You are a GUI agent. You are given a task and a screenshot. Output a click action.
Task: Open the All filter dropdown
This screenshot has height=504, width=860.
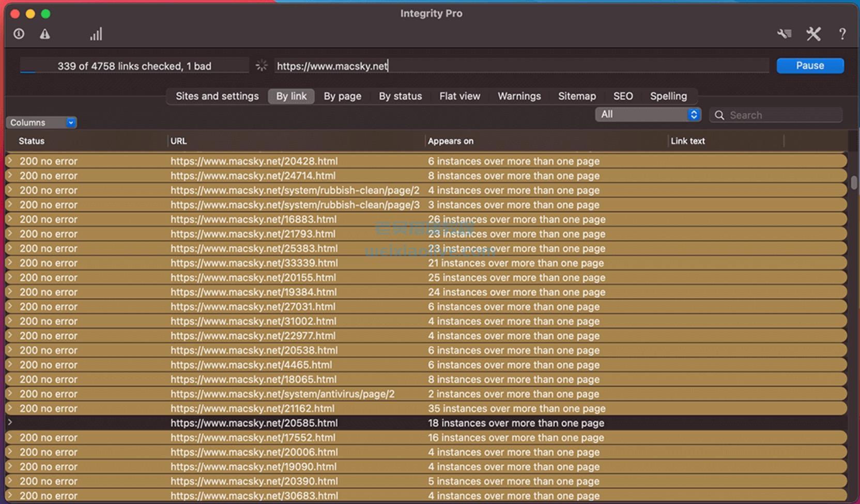point(648,115)
